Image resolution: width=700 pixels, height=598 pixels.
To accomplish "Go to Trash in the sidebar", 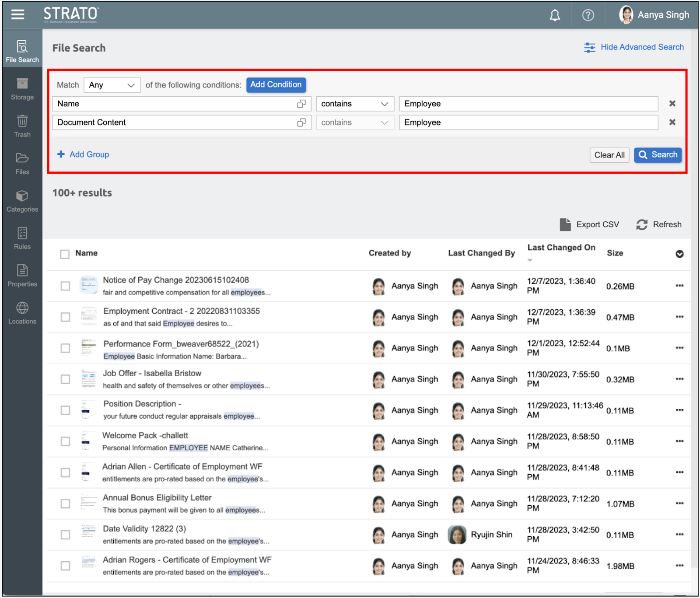I will 22,126.
